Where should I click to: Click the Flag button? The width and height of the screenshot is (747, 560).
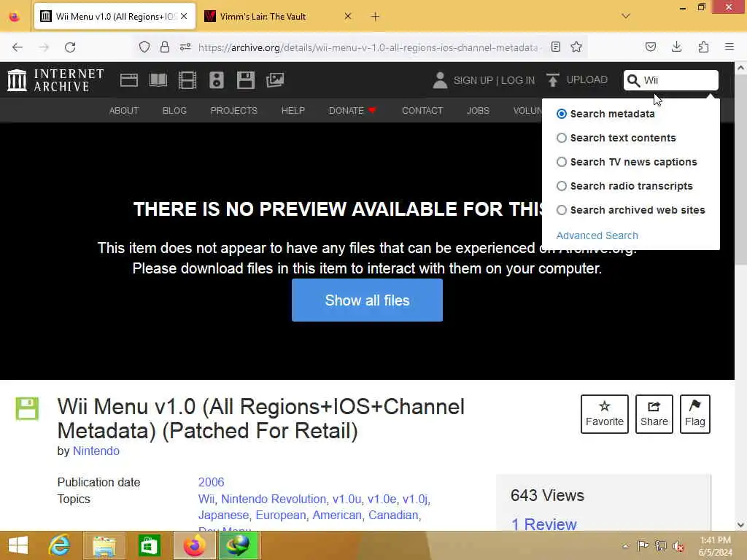tap(695, 414)
